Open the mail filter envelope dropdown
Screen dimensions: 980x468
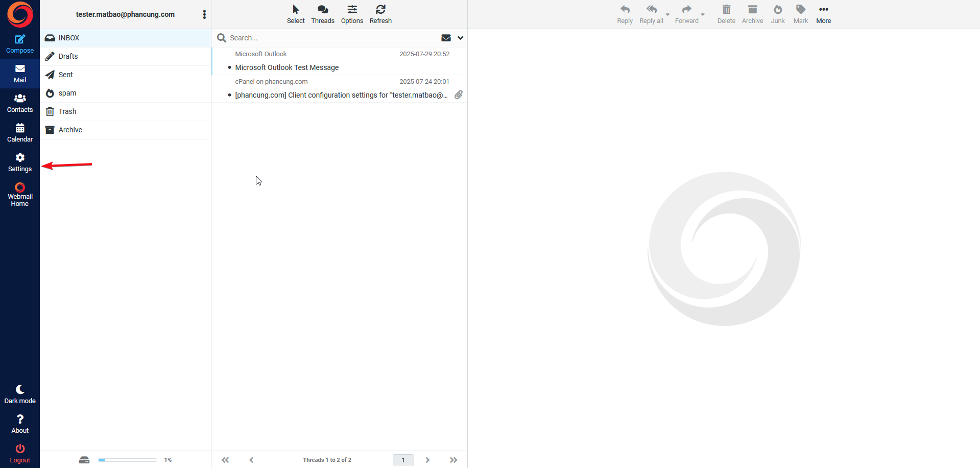[x=446, y=38]
